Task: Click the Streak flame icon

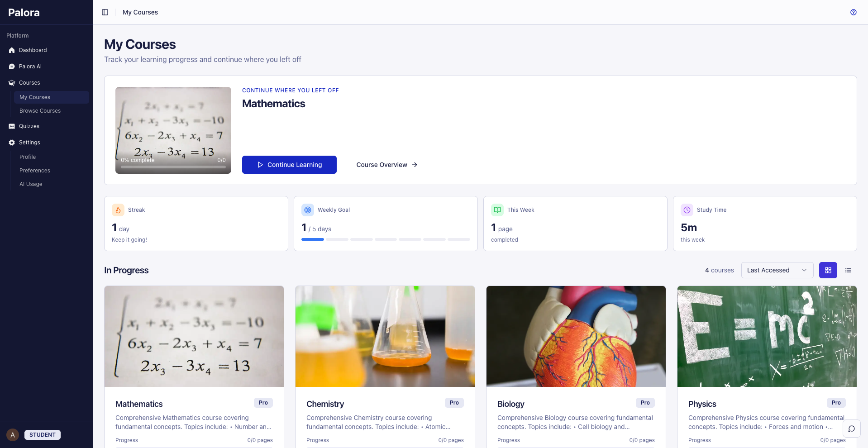Action: point(118,210)
